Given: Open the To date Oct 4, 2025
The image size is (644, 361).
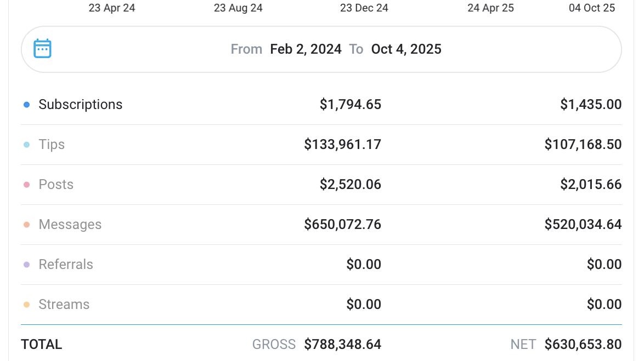Looking at the screenshot, I should point(406,49).
